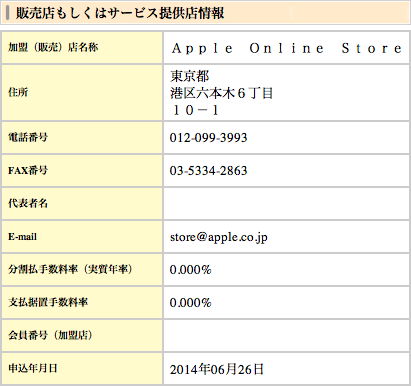Click the 代表者名 label cell

[x=82, y=203]
